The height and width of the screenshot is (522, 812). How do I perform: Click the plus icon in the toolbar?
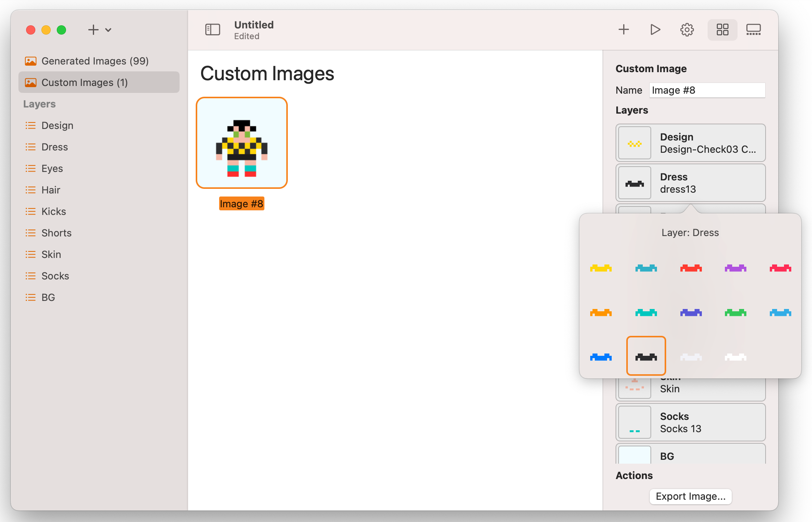[624, 30]
